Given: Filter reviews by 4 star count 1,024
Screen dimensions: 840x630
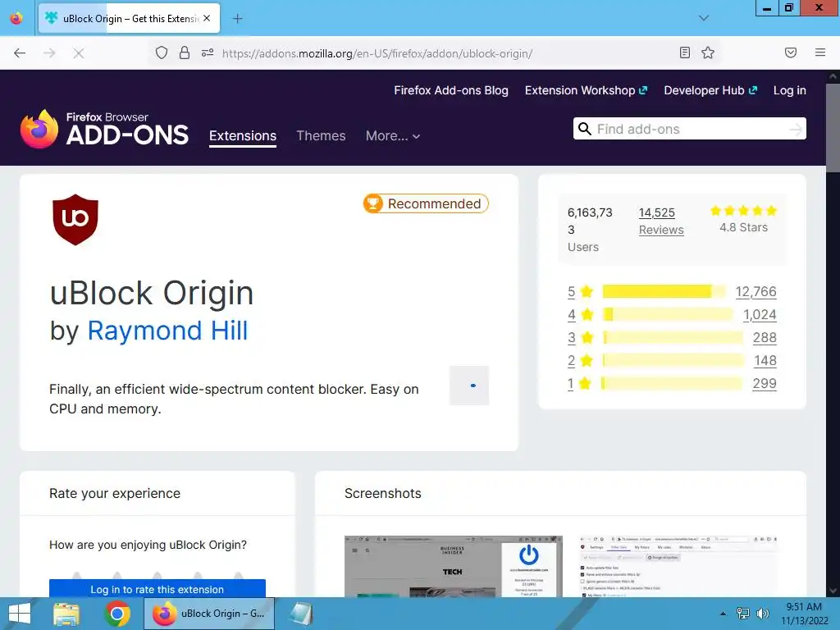Looking at the screenshot, I should click(x=760, y=315).
